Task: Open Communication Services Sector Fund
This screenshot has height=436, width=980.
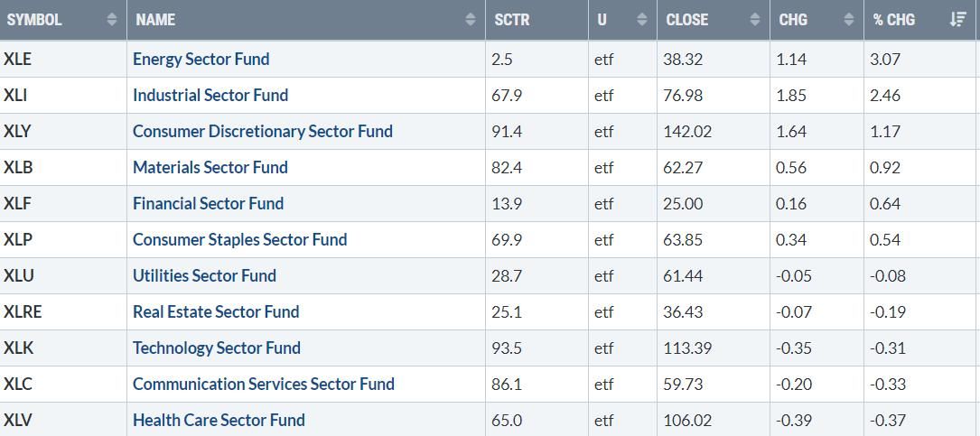Action: 263,385
